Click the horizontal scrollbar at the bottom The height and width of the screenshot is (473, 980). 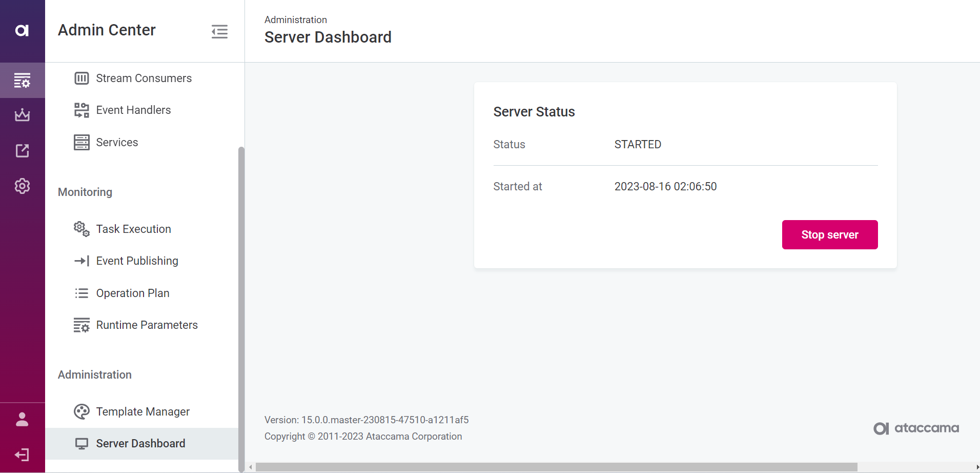tap(556, 467)
